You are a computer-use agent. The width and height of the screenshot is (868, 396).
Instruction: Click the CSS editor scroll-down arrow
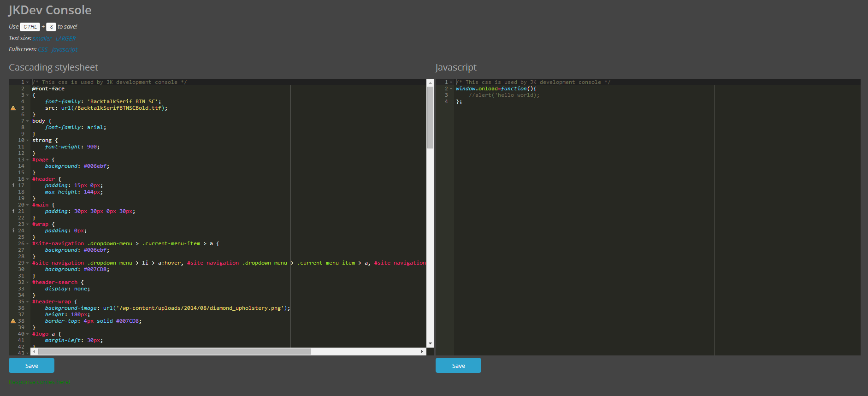pos(430,343)
